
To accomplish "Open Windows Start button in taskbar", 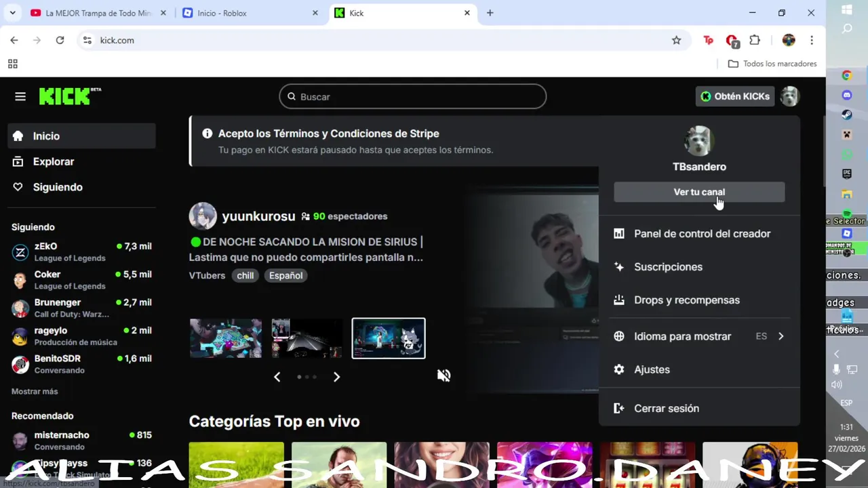I will [847, 9].
